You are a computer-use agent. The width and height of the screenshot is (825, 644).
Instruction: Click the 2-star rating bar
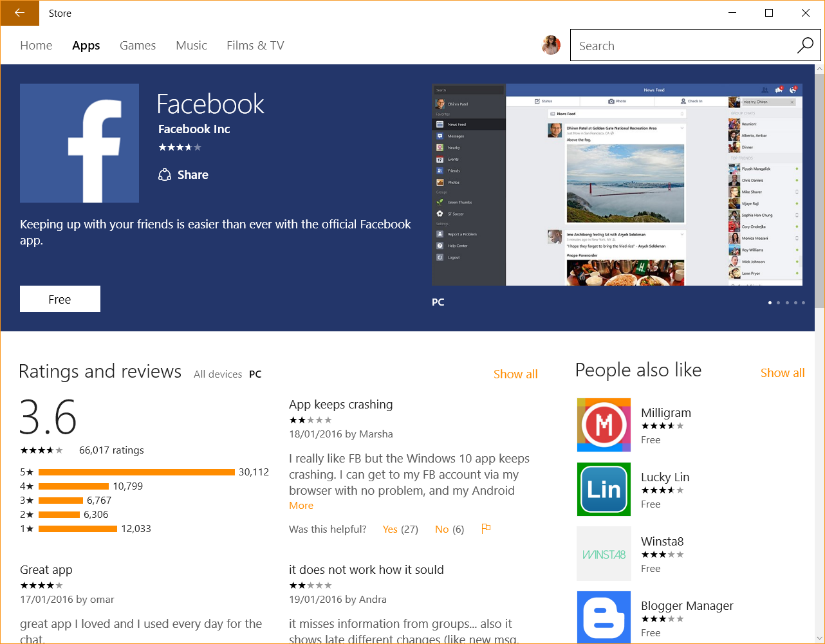tap(59, 515)
